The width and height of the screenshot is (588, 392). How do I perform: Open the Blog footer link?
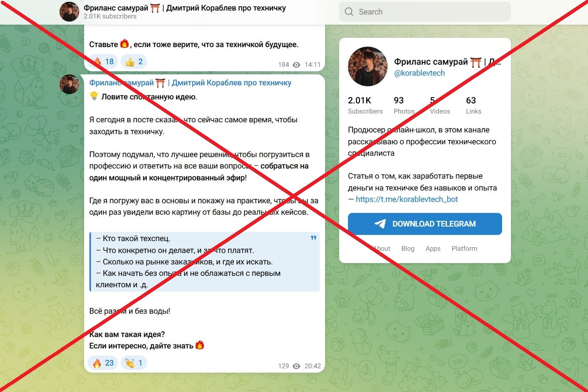click(x=408, y=249)
